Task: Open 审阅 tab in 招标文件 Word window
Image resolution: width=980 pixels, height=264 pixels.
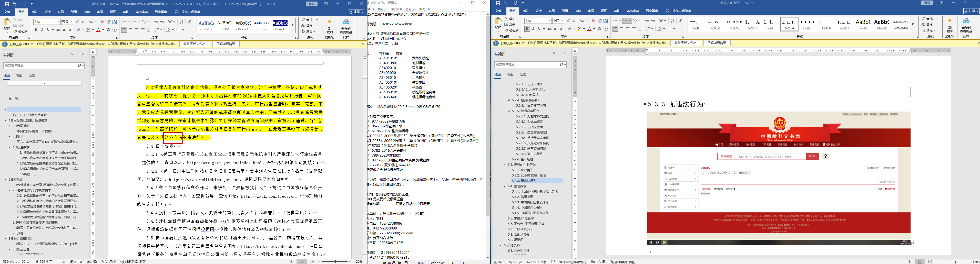Action: (x=100, y=12)
